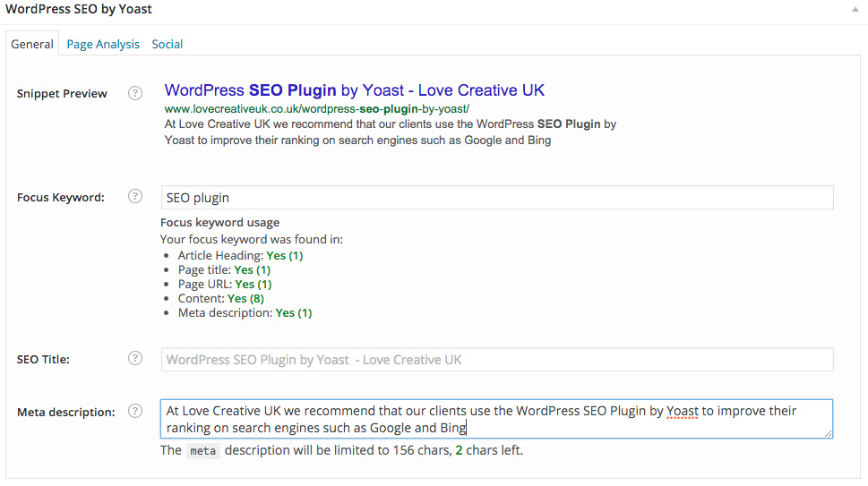This screenshot has height=486, width=868.
Task: Click the 'Article Heading: Yes (1)' row
Action: point(240,255)
